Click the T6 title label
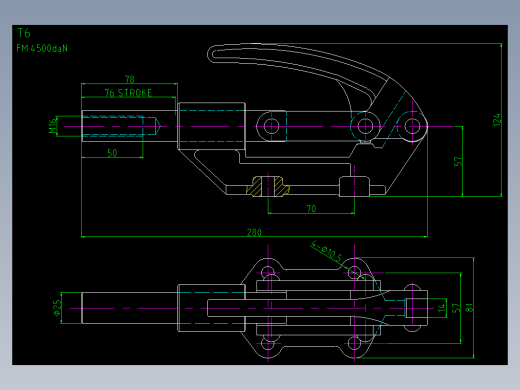The height and width of the screenshot is (390, 520). 24,33
